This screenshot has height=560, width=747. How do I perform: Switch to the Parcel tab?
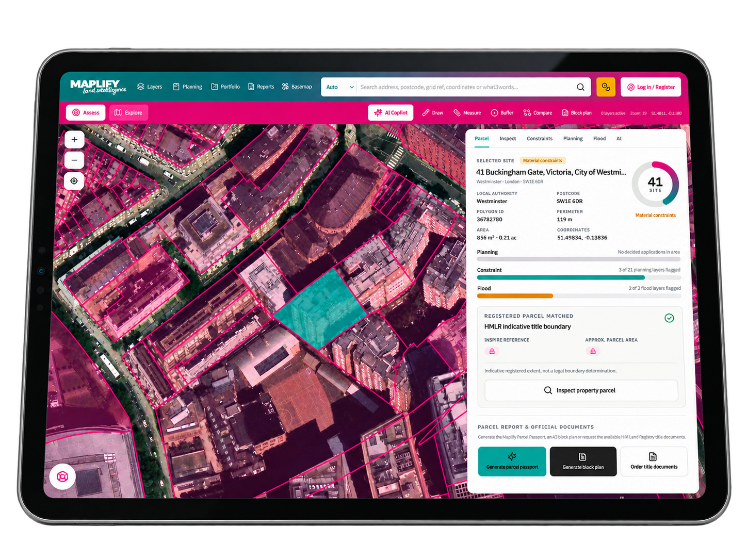(x=482, y=139)
